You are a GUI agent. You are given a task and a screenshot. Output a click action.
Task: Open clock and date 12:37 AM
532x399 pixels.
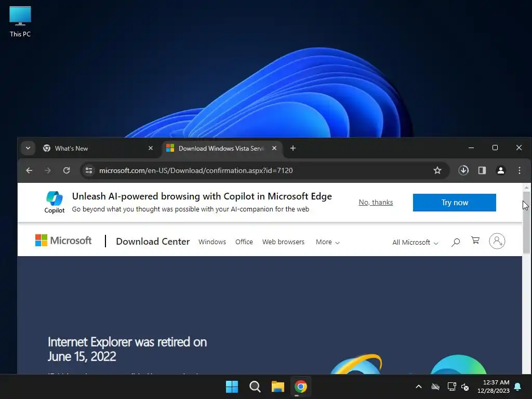coord(494,387)
